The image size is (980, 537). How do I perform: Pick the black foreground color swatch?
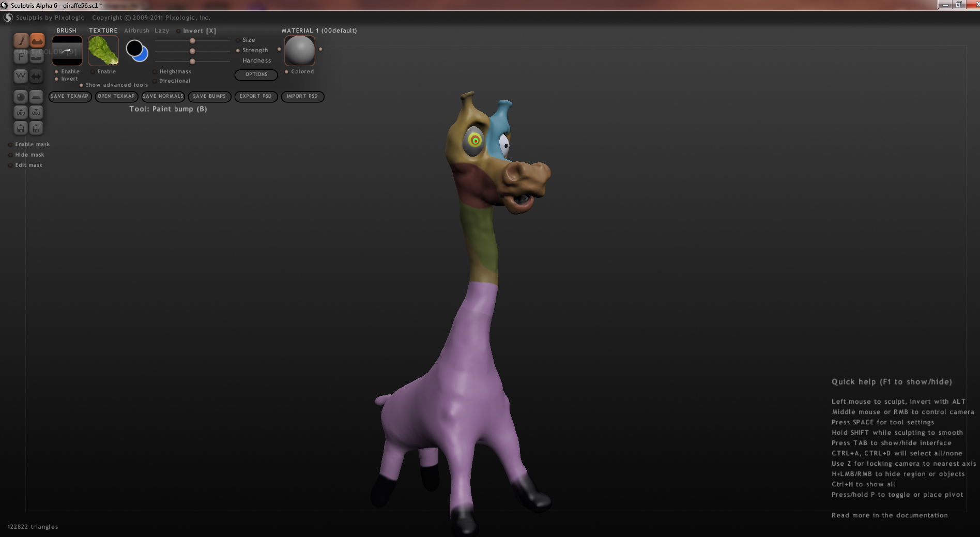click(x=134, y=49)
